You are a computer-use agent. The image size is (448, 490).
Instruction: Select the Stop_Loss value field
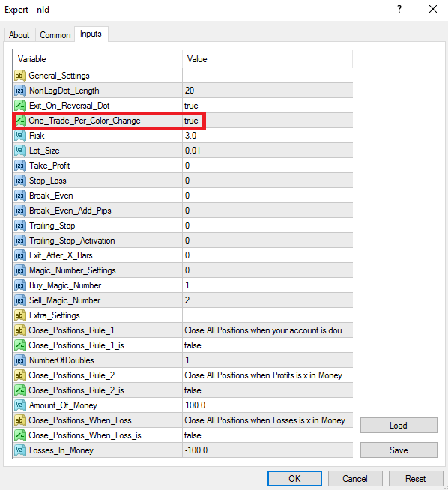[x=267, y=181]
